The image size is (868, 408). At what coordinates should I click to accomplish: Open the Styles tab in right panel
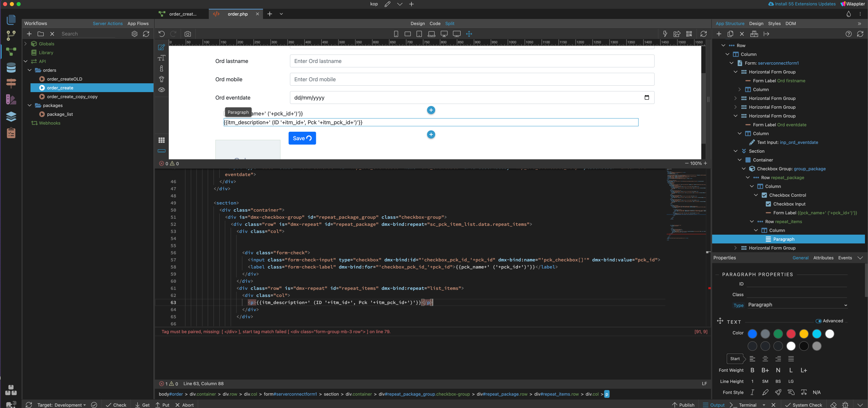(x=774, y=24)
